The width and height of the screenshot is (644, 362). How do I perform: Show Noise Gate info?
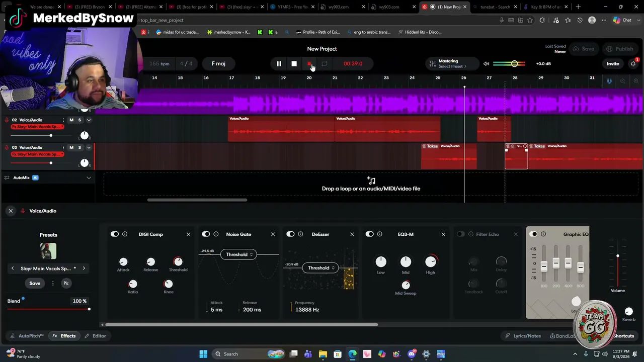click(216, 234)
